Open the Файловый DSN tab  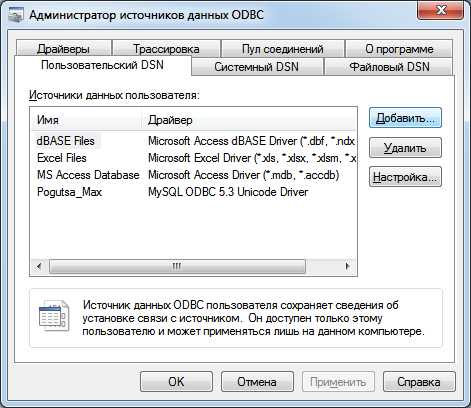point(389,67)
